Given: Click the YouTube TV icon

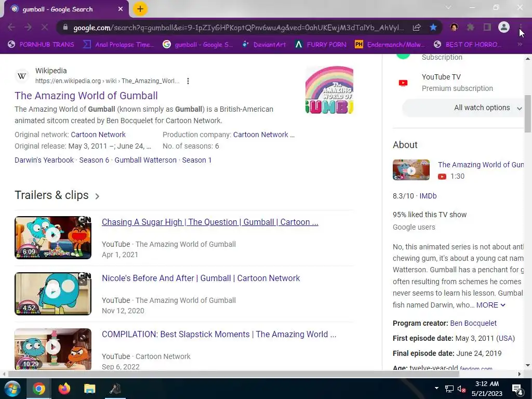Looking at the screenshot, I should (x=403, y=83).
